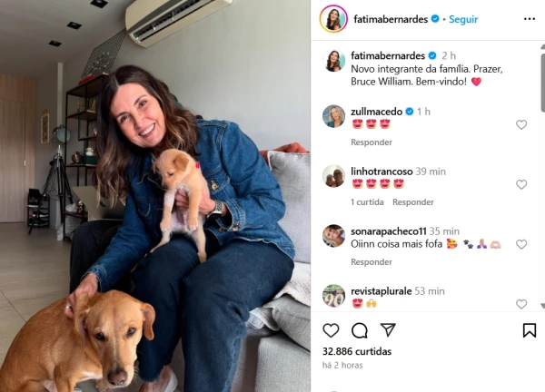Like zullmacedo's comment
Screen dimensions: 545x392
pos(521,124)
